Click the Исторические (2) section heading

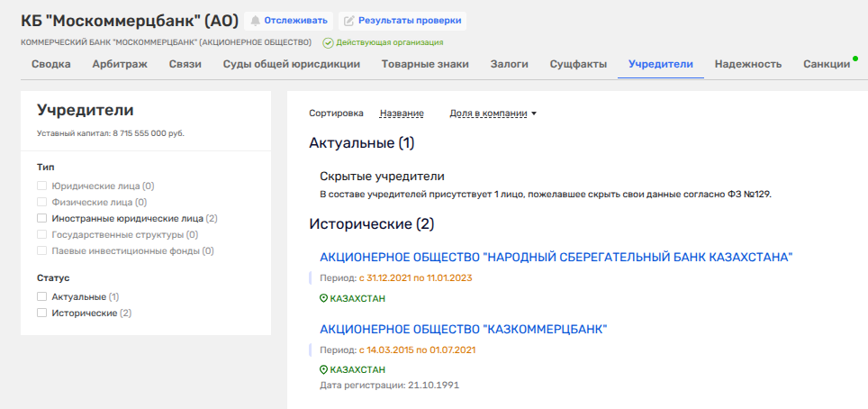[x=372, y=224]
